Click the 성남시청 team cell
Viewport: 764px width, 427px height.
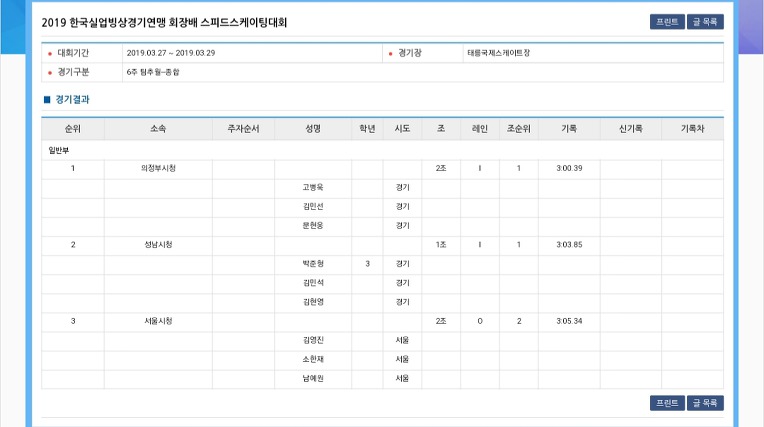pos(158,245)
